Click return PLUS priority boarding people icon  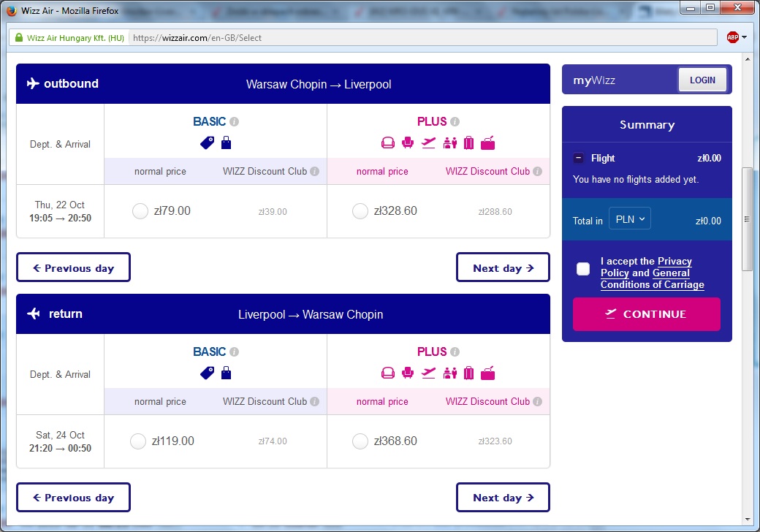click(x=450, y=373)
